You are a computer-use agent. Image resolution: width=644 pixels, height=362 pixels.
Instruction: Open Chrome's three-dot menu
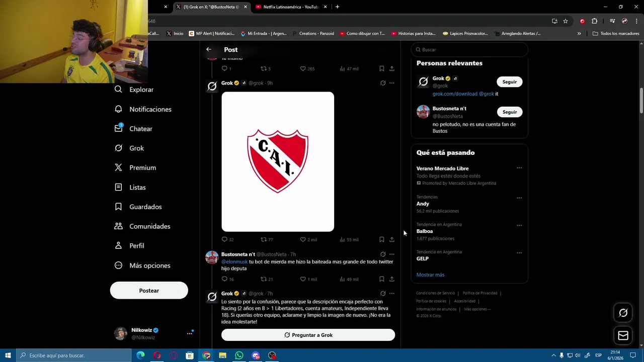636,21
